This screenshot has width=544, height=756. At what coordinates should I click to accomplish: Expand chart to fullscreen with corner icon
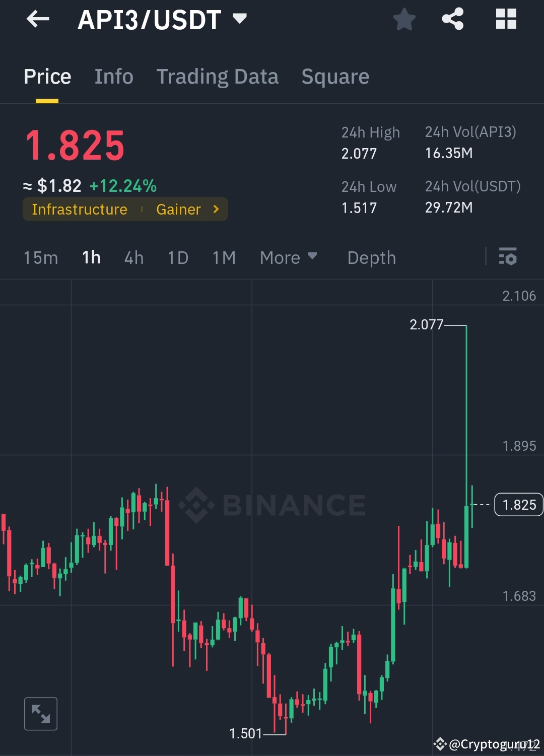tap(41, 713)
